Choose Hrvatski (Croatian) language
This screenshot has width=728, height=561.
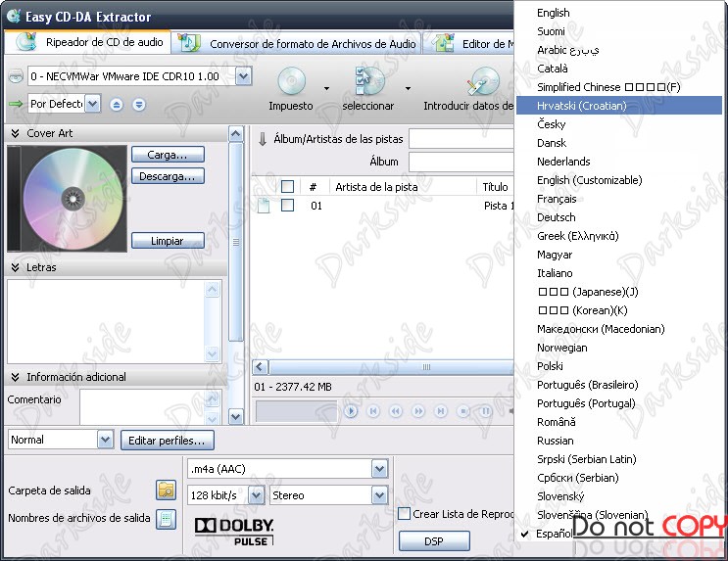[619, 106]
